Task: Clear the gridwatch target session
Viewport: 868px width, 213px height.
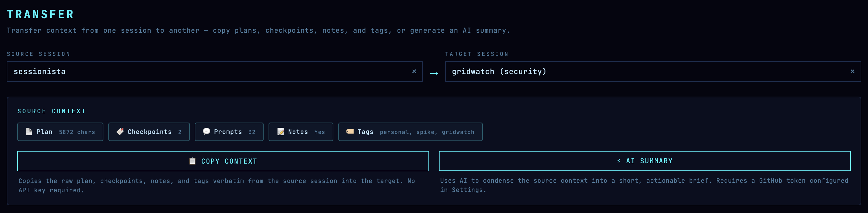Action: tap(853, 71)
